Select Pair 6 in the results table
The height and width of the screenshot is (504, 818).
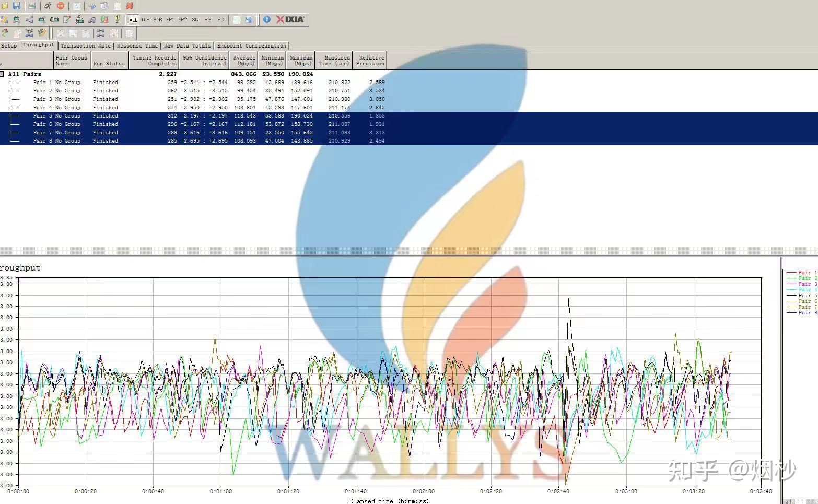(57, 124)
